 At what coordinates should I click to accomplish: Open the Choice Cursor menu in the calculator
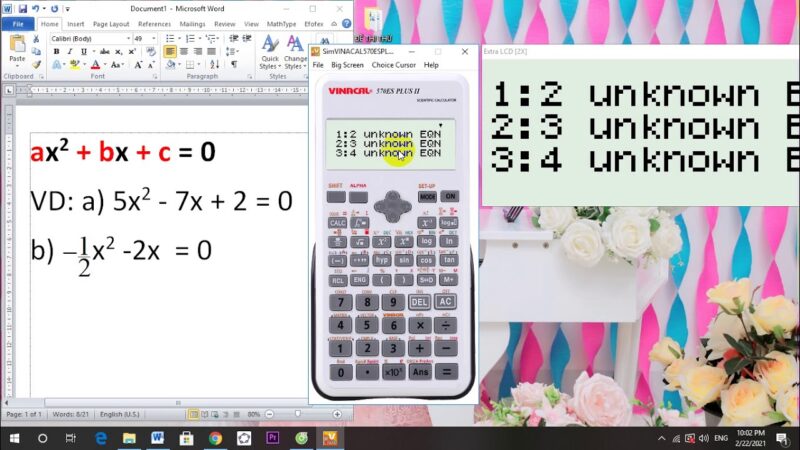click(x=393, y=65)
